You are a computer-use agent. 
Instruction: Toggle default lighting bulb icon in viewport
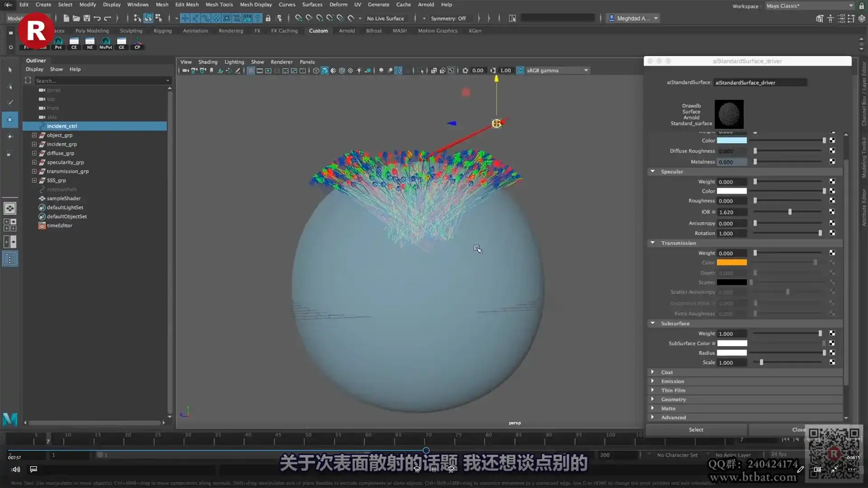click(x=359, y=70)
